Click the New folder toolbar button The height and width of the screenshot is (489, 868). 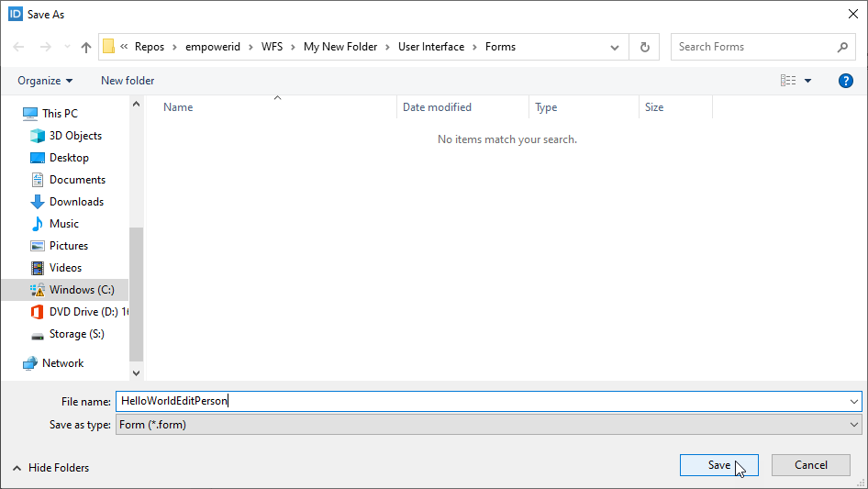point(128,81)
